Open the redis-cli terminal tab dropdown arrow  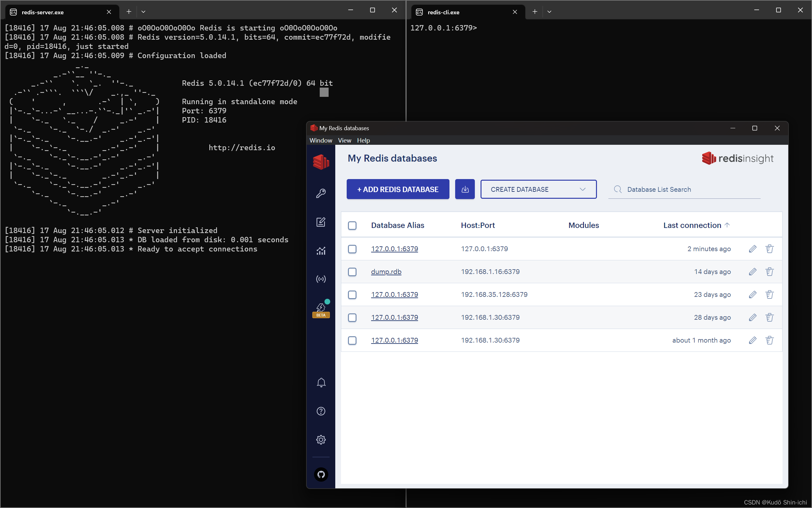point(549,12)
